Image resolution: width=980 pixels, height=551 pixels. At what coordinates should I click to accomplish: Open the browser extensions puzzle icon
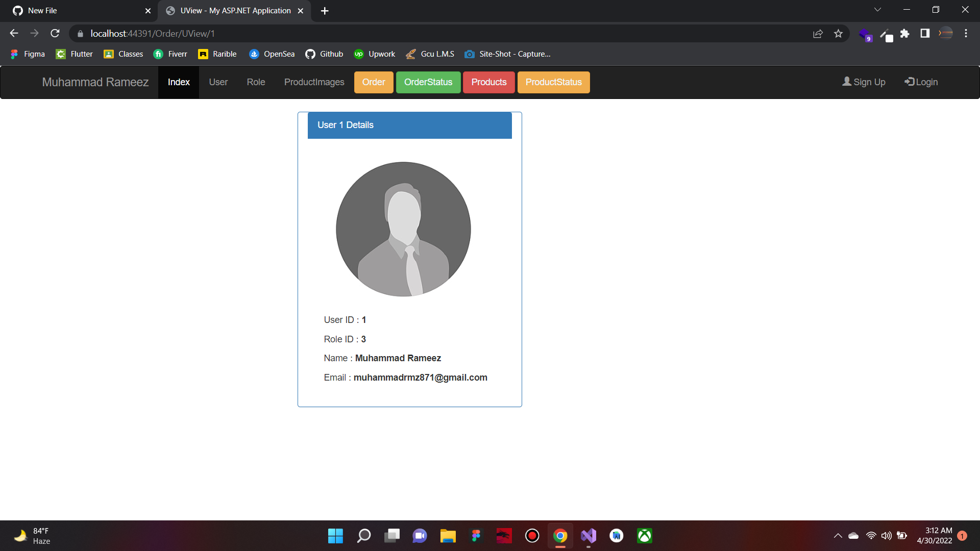pyautogui.click(x=905, y=34)
